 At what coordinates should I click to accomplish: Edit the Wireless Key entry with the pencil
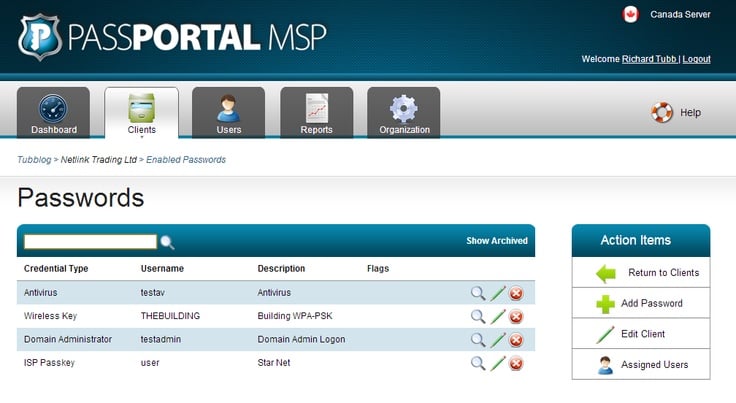(x=498, y=317)
